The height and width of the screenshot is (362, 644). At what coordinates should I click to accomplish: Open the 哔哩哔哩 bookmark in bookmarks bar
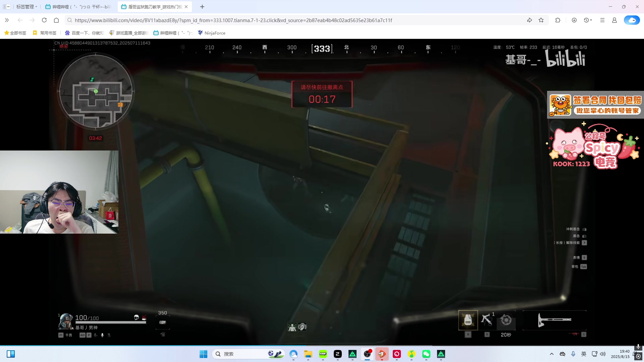173,33
